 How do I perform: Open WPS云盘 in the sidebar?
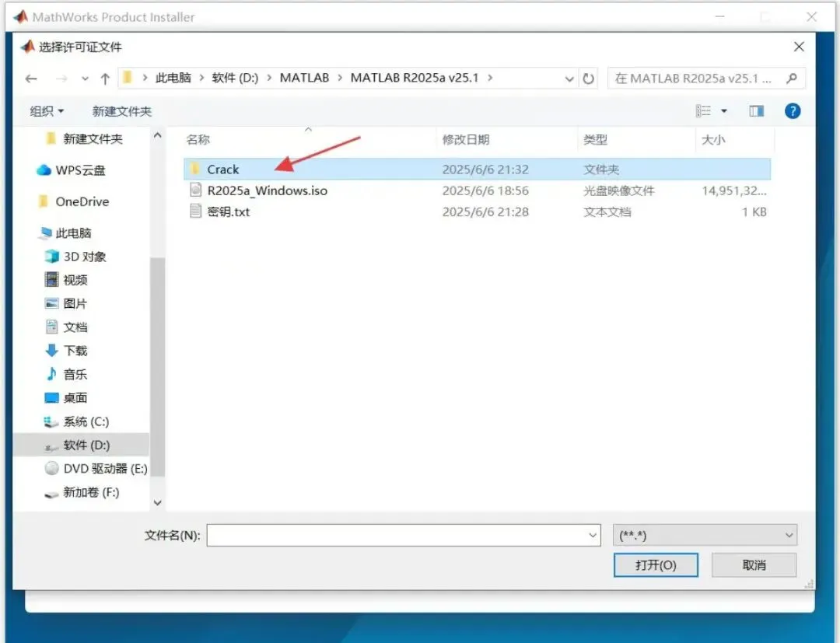80,170
